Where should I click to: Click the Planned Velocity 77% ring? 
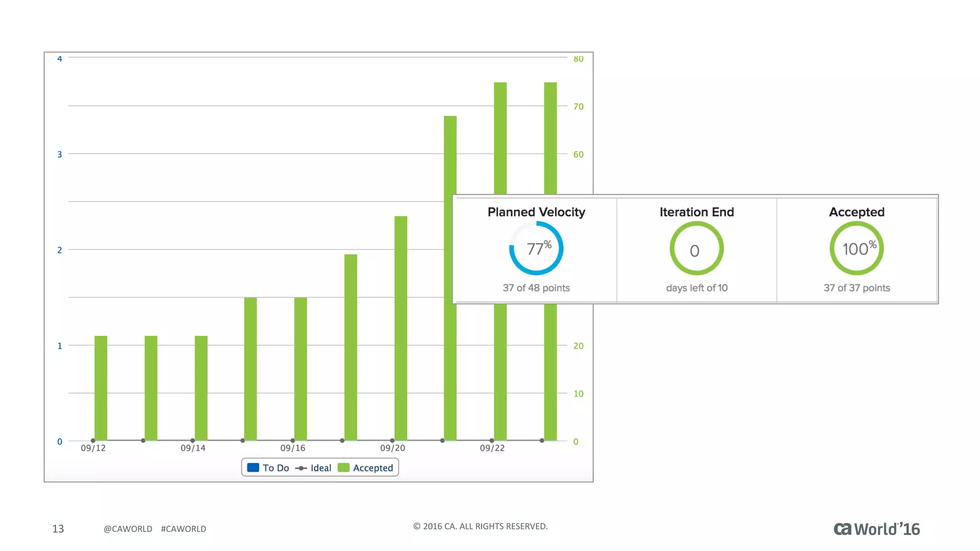coord(536,248)
